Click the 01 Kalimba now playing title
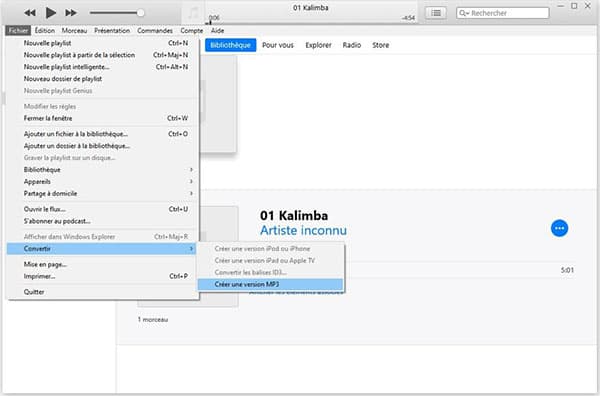 click(x=310, y=8)
